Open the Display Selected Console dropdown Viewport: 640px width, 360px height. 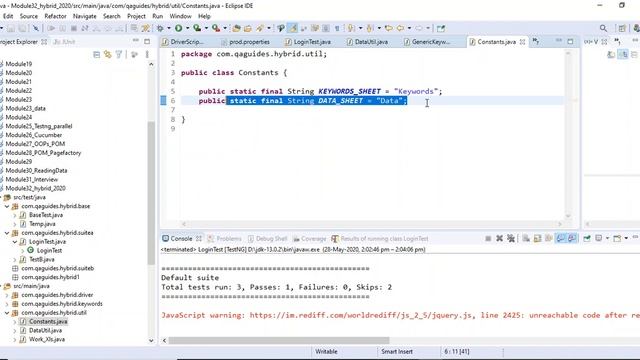(607, 238)
